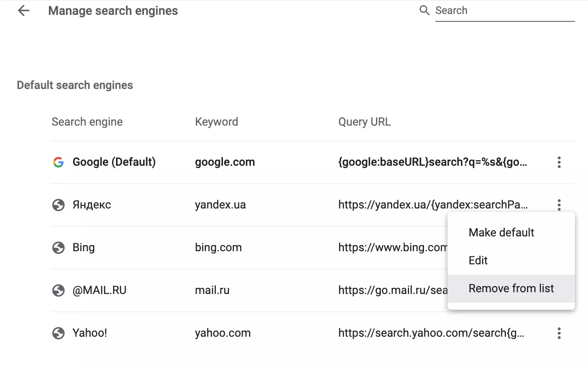
Task: Close the three-dot menu for Яндекс
Action: 559,204
